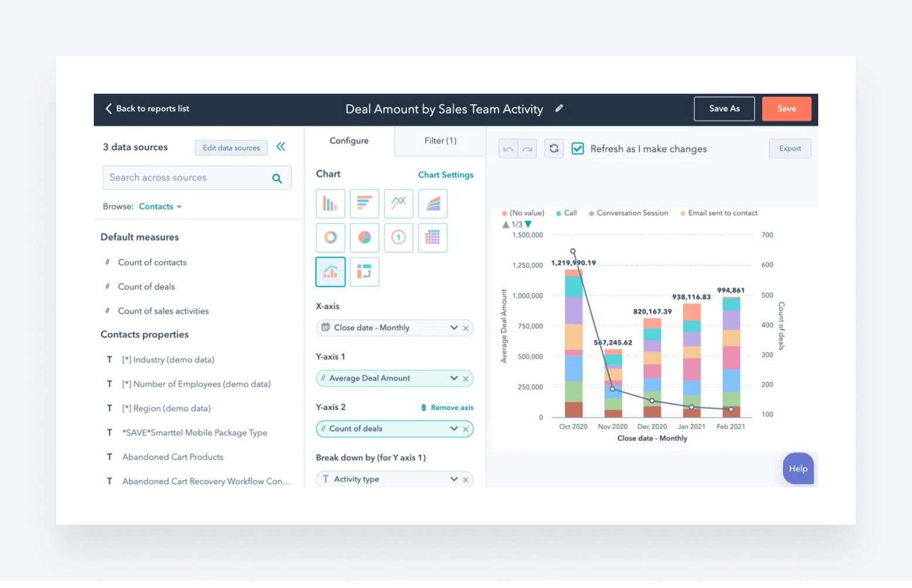Select the pivot table chart type

[x=365, y=272]
